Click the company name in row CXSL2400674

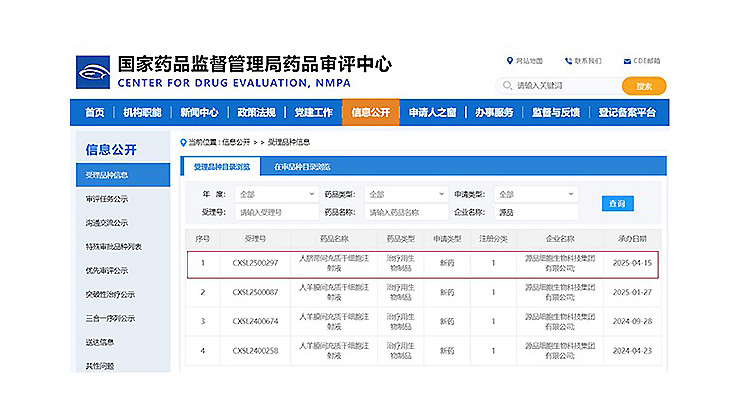pyautogui.click(x=560, y=322)
